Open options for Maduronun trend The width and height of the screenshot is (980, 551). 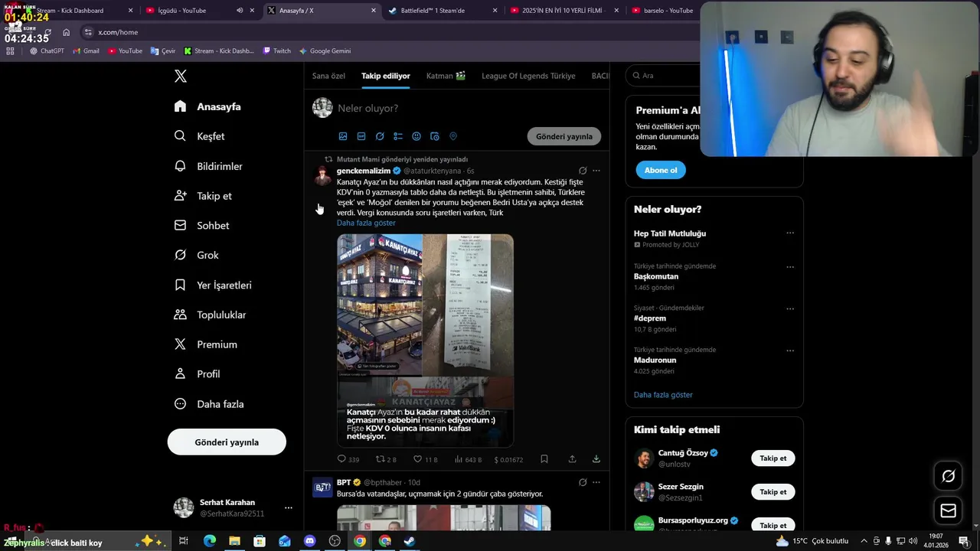click(790, 350)
